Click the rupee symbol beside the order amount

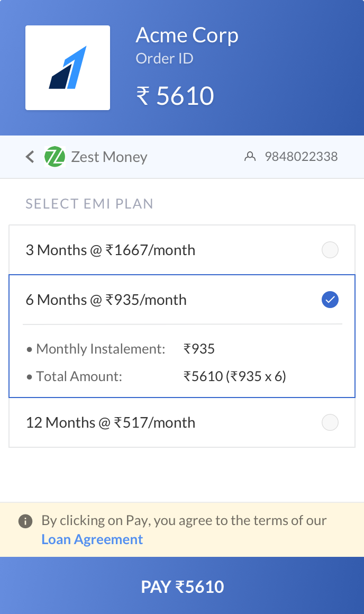(144, 96)
